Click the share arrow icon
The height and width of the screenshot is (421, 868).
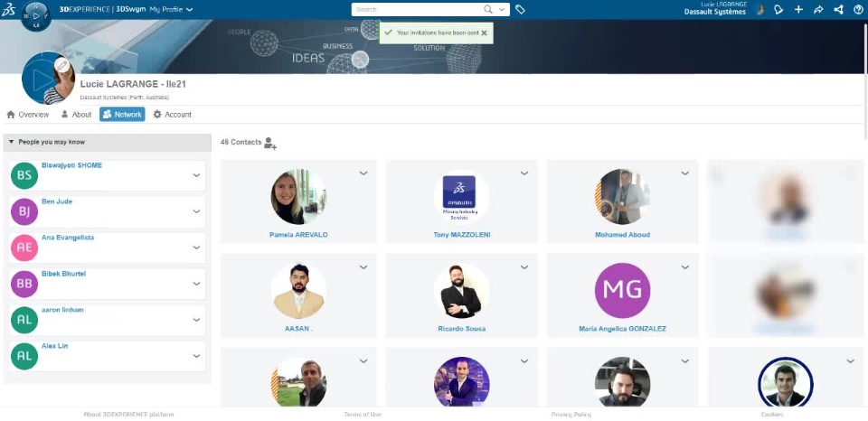click(x=818, y=9)
